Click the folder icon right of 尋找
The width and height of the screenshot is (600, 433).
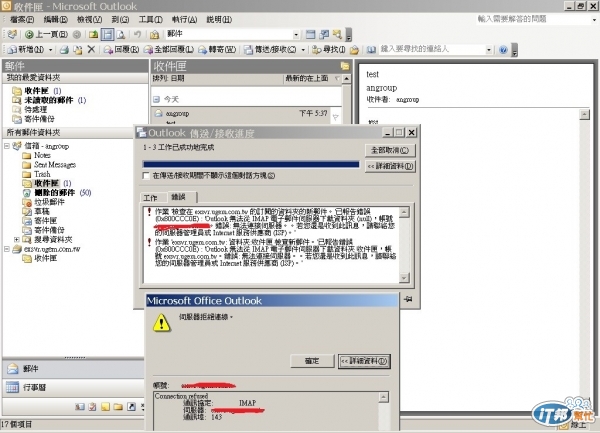click(354, 50)
